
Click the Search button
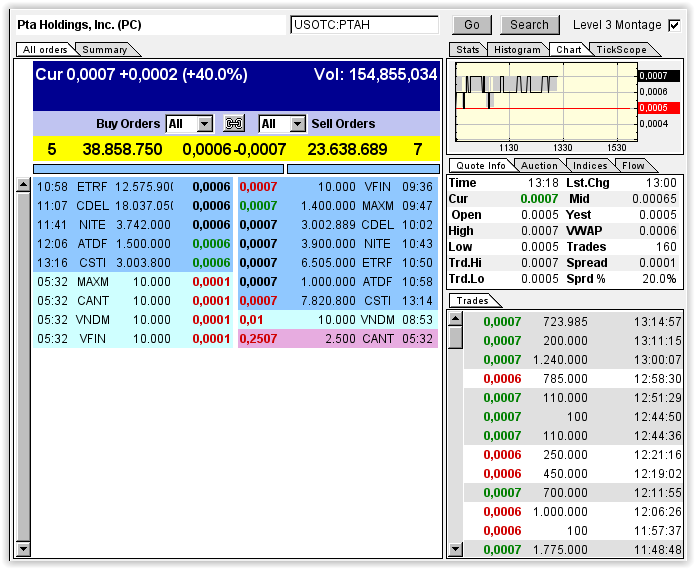[529, 25]
